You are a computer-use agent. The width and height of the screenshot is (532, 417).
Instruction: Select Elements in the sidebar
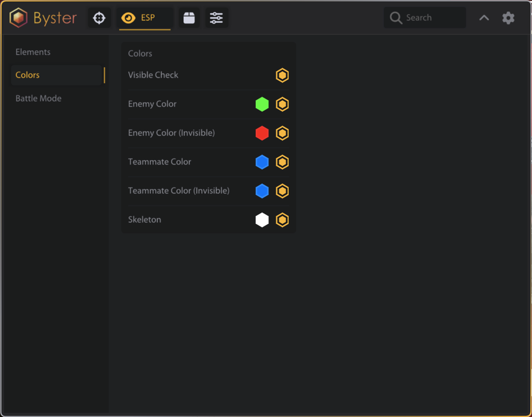[x=33, y=52]
